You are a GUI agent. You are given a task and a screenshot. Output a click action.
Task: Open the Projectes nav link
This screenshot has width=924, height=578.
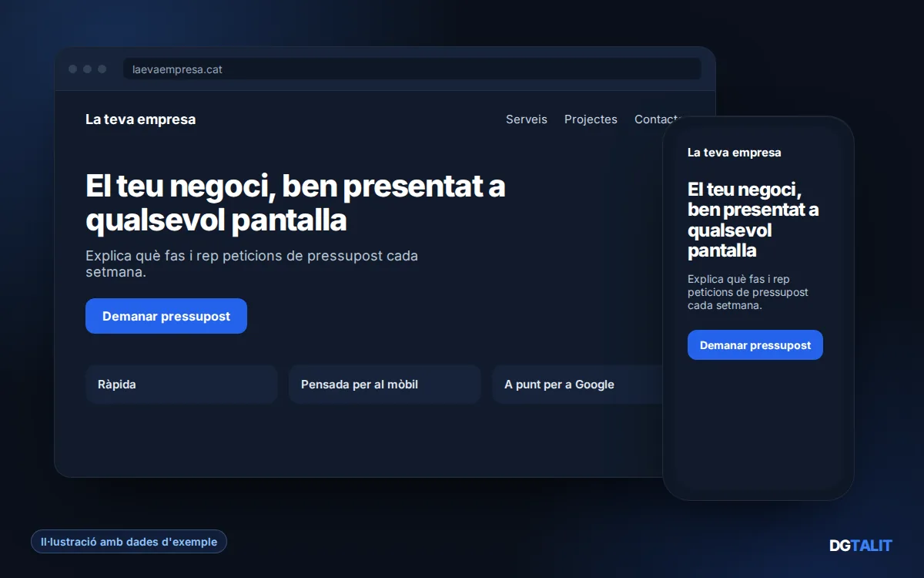(x=591, y=119)
